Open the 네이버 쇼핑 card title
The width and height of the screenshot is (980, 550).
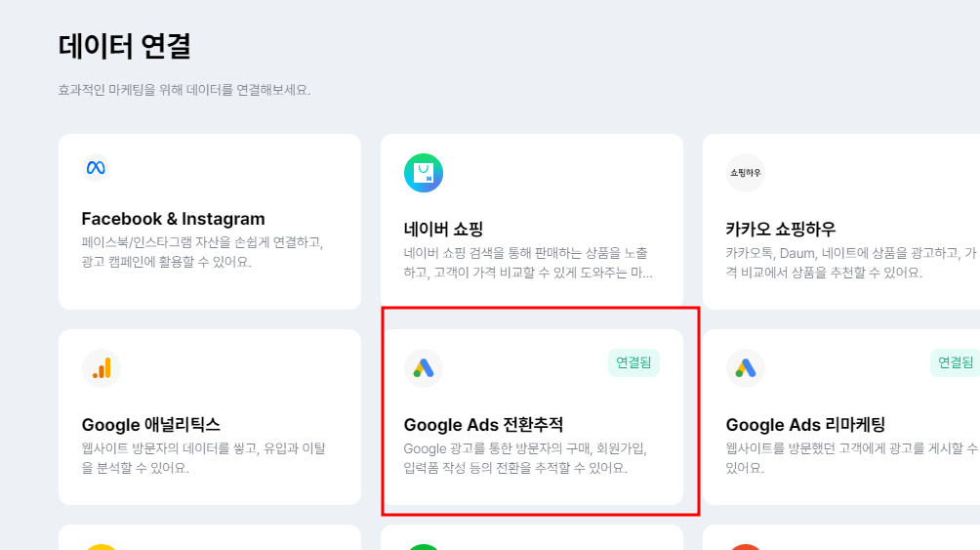pyautogui.click(x=443, y=229)
